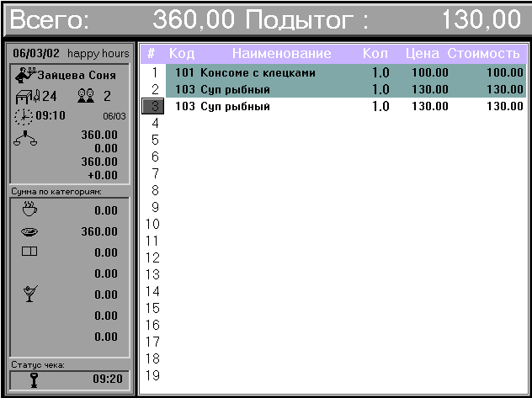This screenshot has width=532, height=398.
Task: Click the Стоимость column header
Action: point(483,54)
